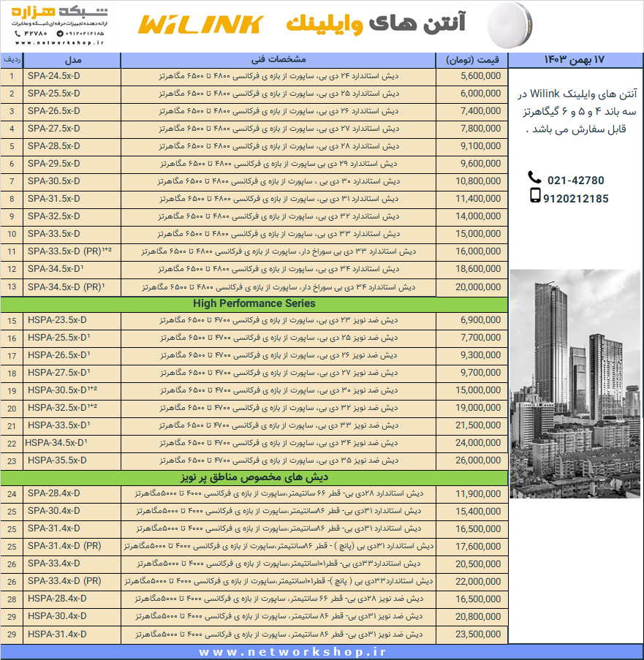Click the price 19,000,000

tap(478, 408)
